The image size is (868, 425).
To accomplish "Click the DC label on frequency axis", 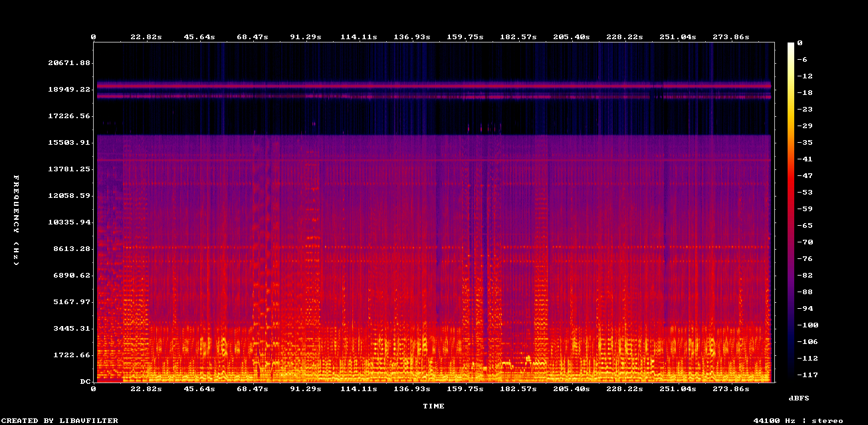I will click(x=86, y=382).
